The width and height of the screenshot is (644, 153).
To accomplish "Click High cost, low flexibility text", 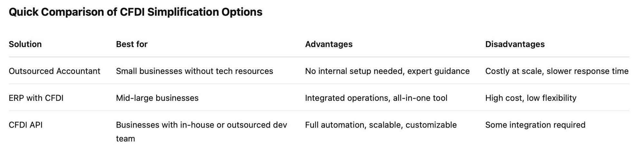I will tap(531, 98).
